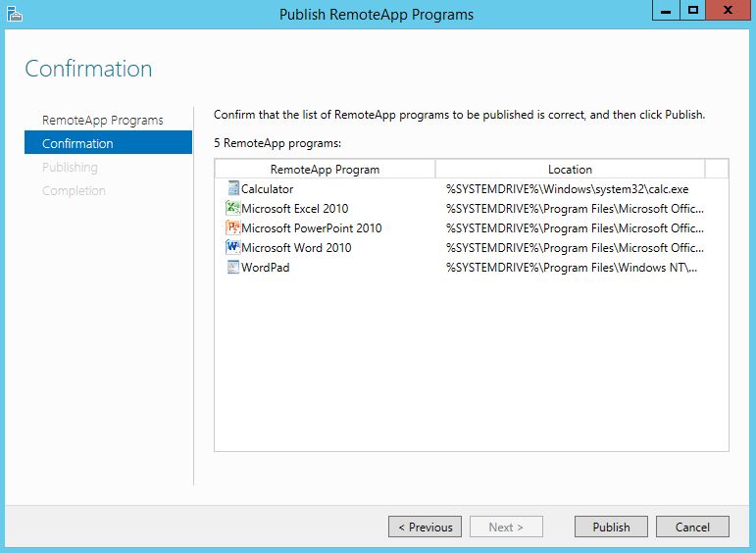This screenshot has height=553, width=756.
Task: Click the Microsoft Word 2010 icon
Action: tap(232, 248)
